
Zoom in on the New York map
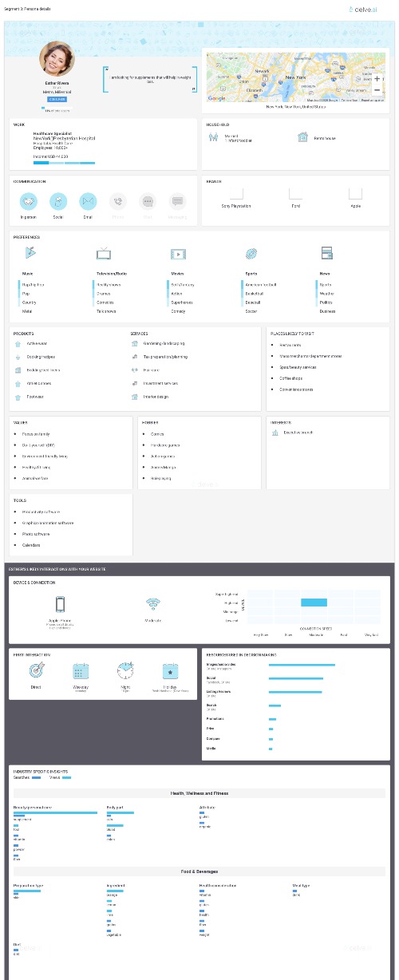point(377,78)
